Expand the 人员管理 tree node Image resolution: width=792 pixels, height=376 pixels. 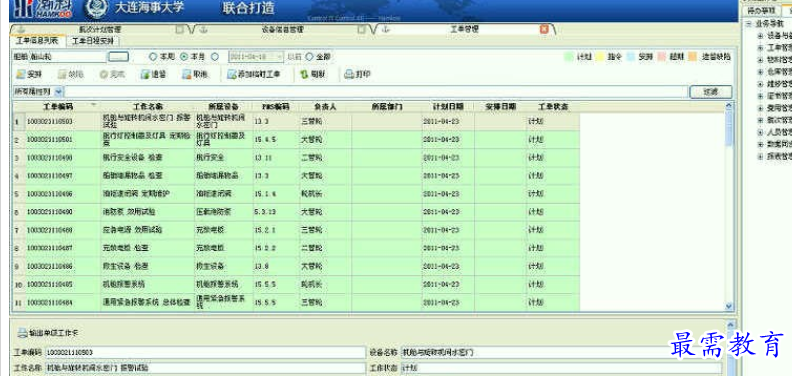(x=760, y=132)
